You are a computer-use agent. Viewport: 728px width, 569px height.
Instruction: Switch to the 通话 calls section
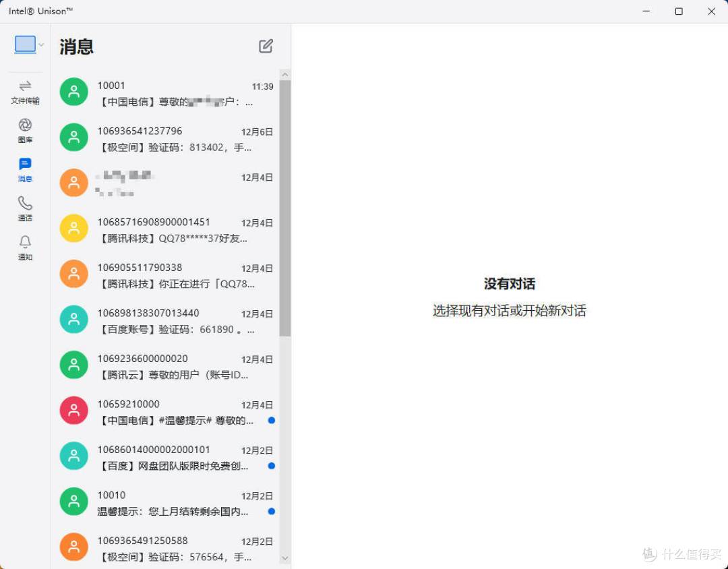click(x=25, y=208)
